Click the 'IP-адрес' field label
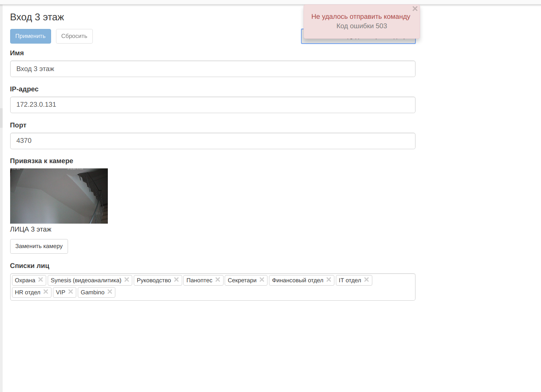541x392 pixels. pos(24,89)
